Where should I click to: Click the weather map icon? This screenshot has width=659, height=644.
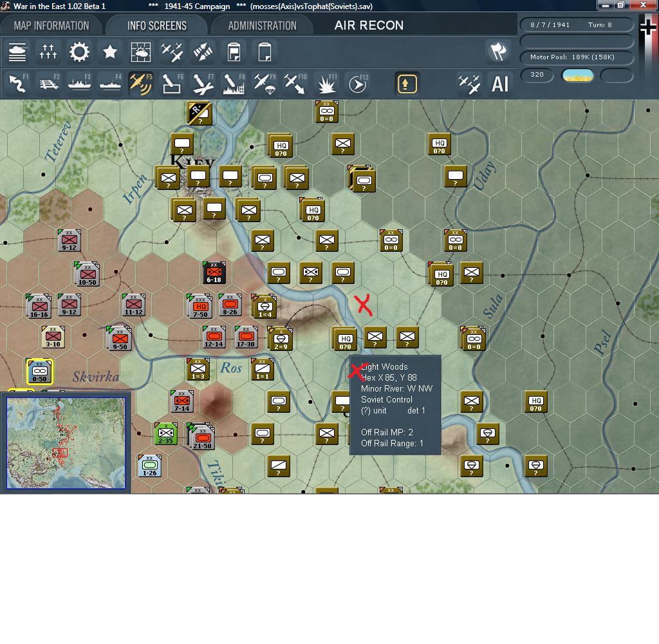tap(141, 52)
